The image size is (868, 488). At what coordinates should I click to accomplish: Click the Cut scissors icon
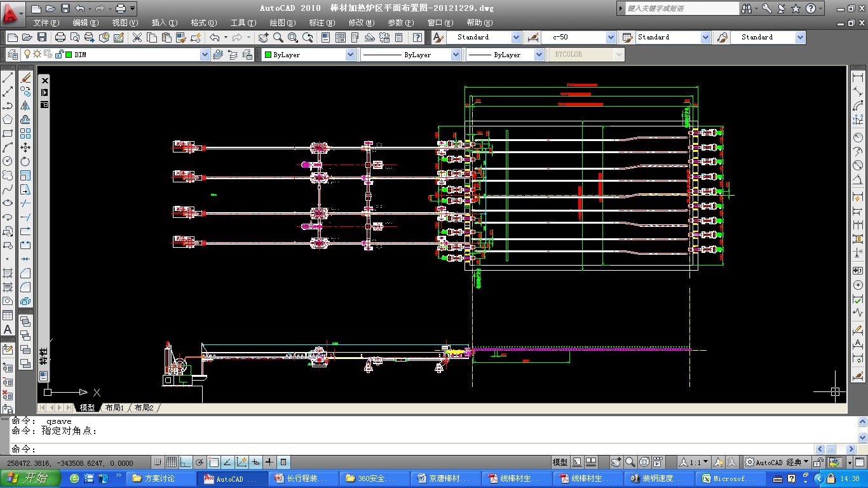click(137, 37)
